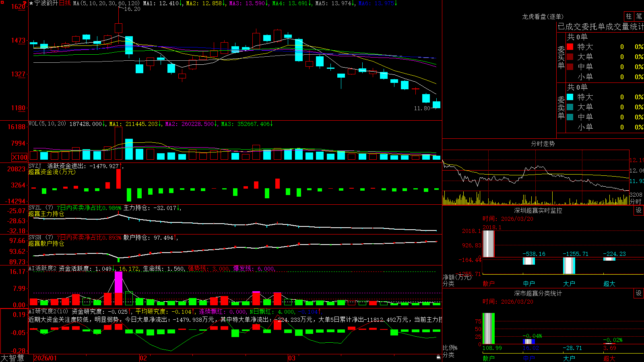The height and width of the screenshot is (362, 644).
Task: Click the 03 month marker on timeline
Action: coord(292,358)
